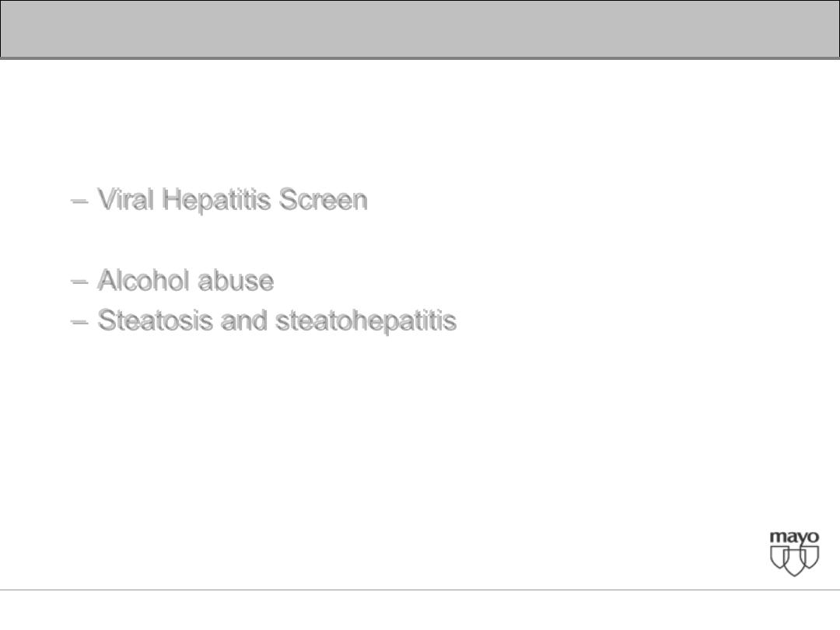The width and height of the screenshot is (840, 630).
Task: Click the dash bullet before Alcohol abuse
Action: 79,282
